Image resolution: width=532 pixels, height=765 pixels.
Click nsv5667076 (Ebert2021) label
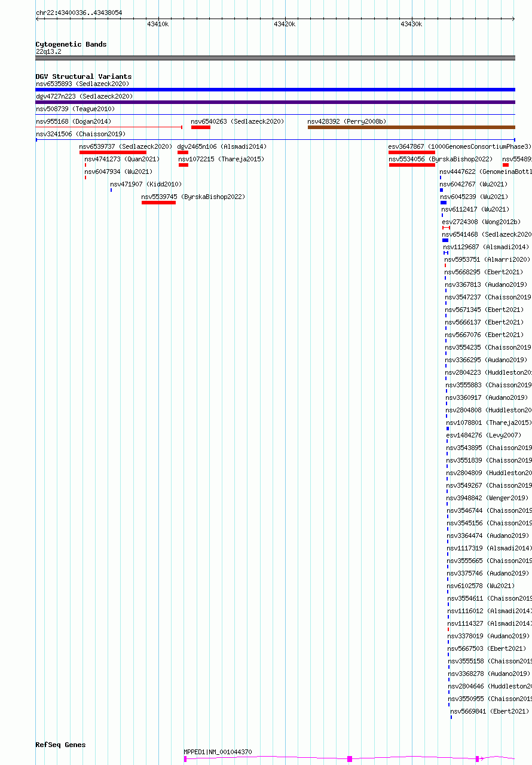(484, 335)
